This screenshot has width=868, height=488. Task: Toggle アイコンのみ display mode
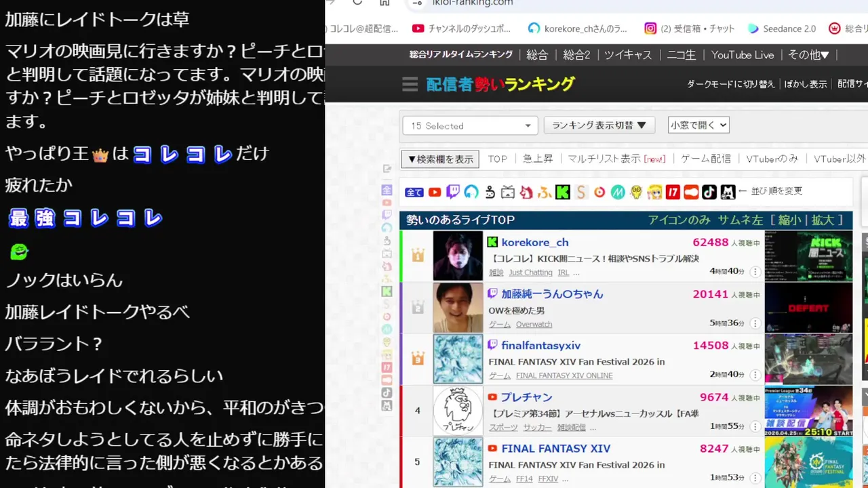679,220
